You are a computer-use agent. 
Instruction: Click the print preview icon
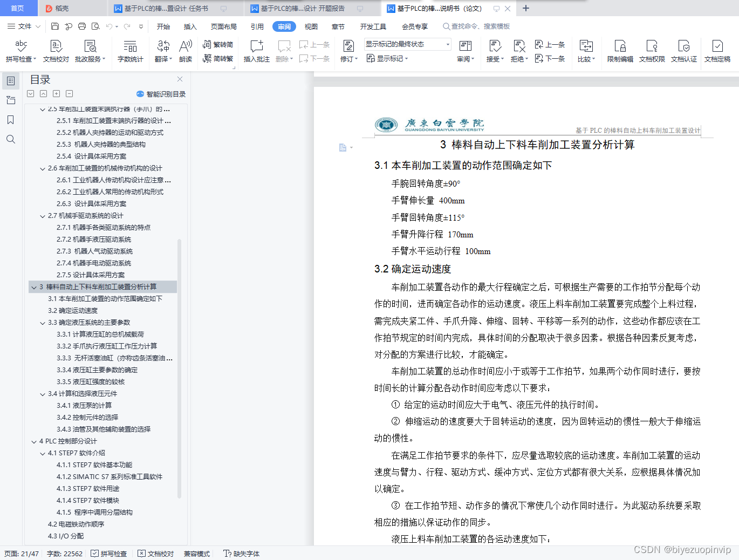pos(95,26)
